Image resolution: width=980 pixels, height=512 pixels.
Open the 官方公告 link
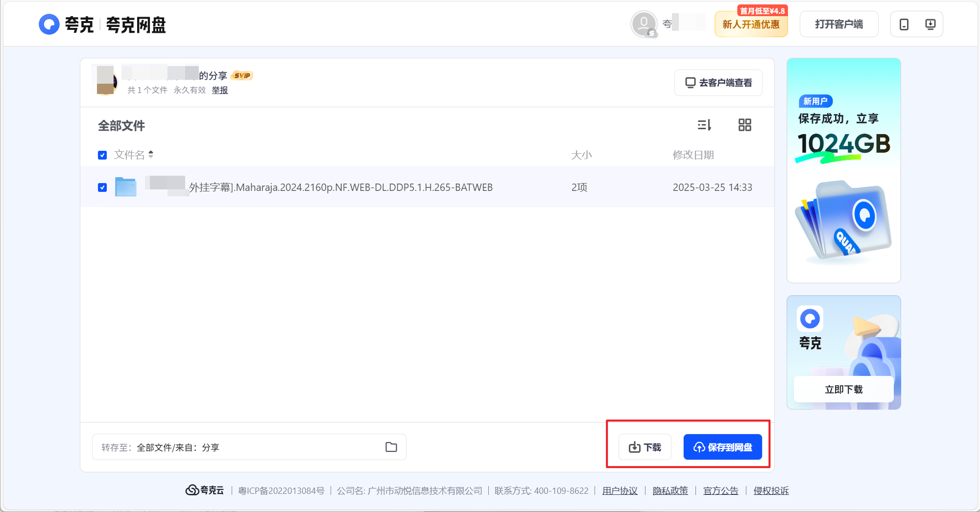coord(720,490)
